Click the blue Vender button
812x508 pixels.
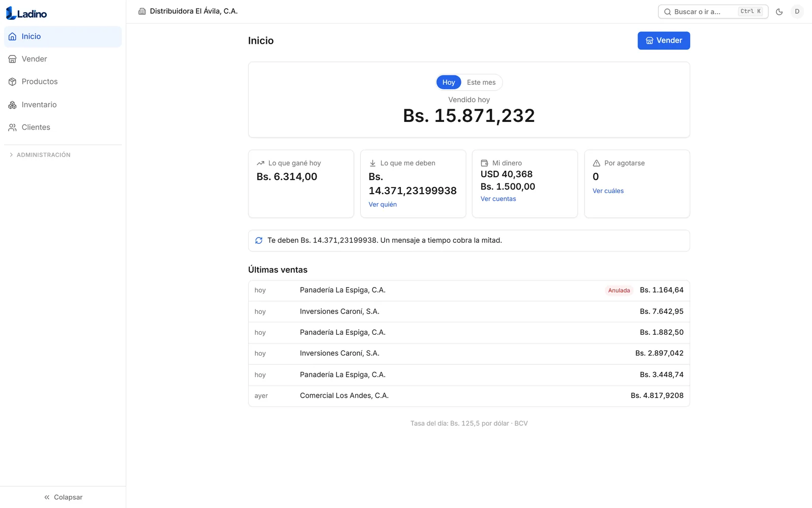tap(663, 41)
